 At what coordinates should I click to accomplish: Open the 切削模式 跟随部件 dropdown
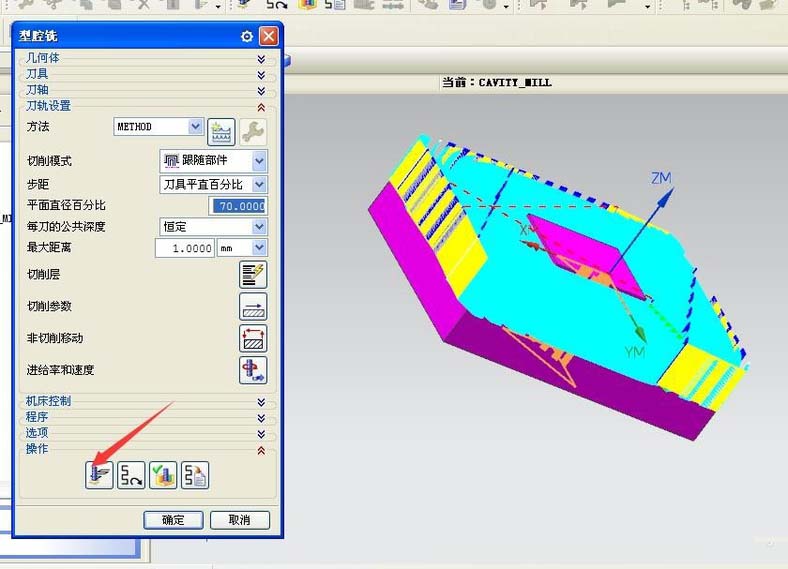click(259, 161)
